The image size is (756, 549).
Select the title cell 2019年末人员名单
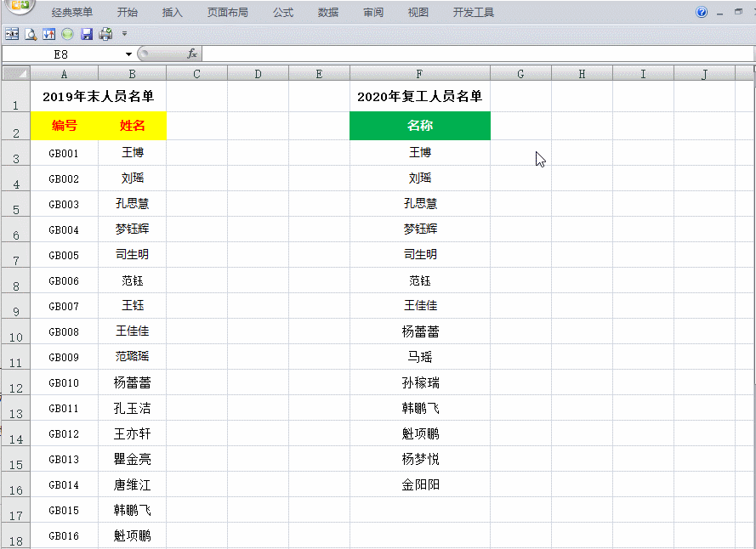[x=99, y=96]
